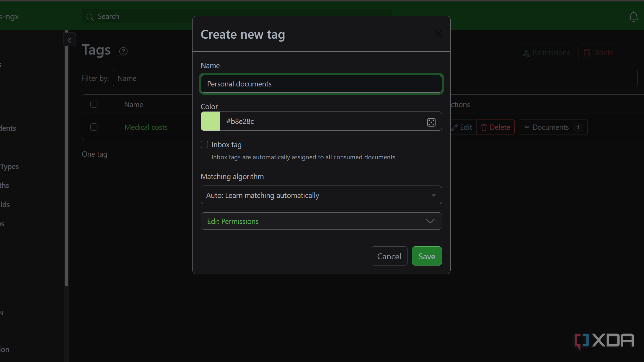Close the Create new tag dialog

438,34
